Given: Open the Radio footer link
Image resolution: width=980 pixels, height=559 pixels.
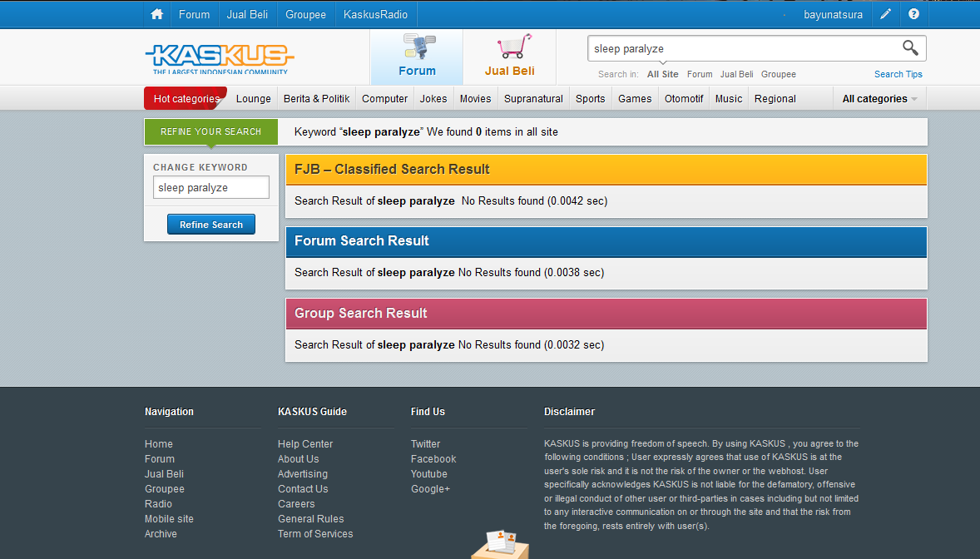Looking at the screenshot, I should (158, 504).
